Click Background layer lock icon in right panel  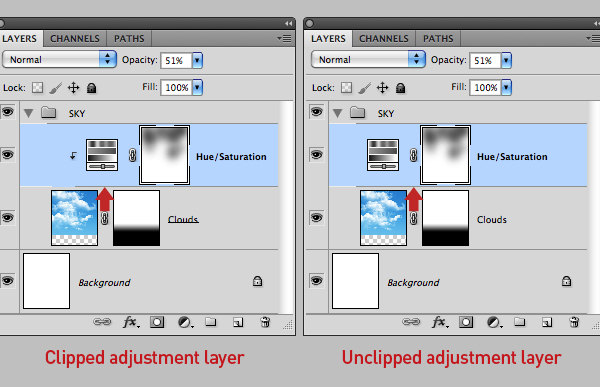[x=566, y=281]
